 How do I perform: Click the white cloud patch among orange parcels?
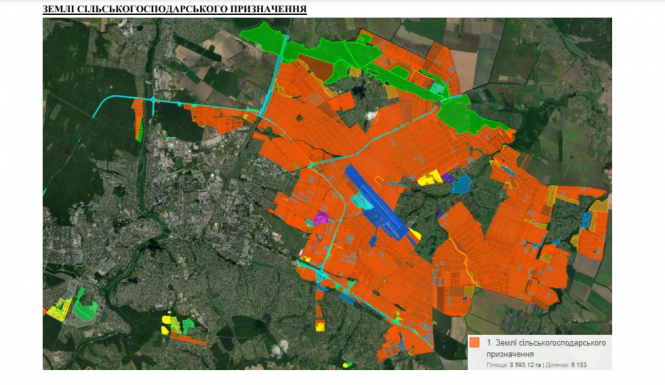[x=371, y=114]
